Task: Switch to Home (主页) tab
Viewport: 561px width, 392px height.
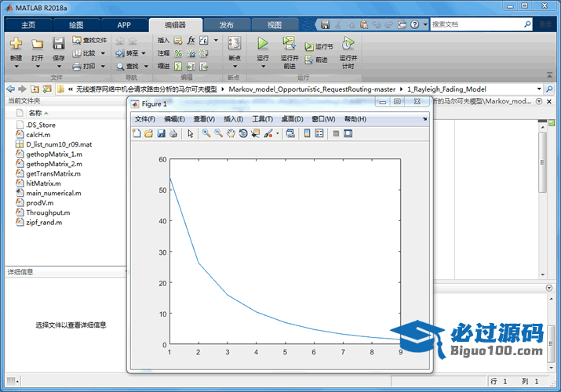Action: coord(28,25)
